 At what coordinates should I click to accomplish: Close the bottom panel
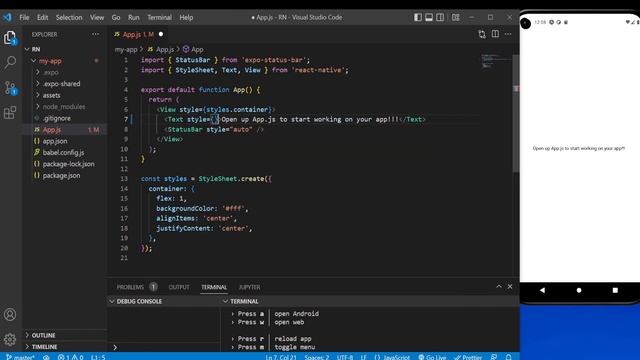(510, 287)
